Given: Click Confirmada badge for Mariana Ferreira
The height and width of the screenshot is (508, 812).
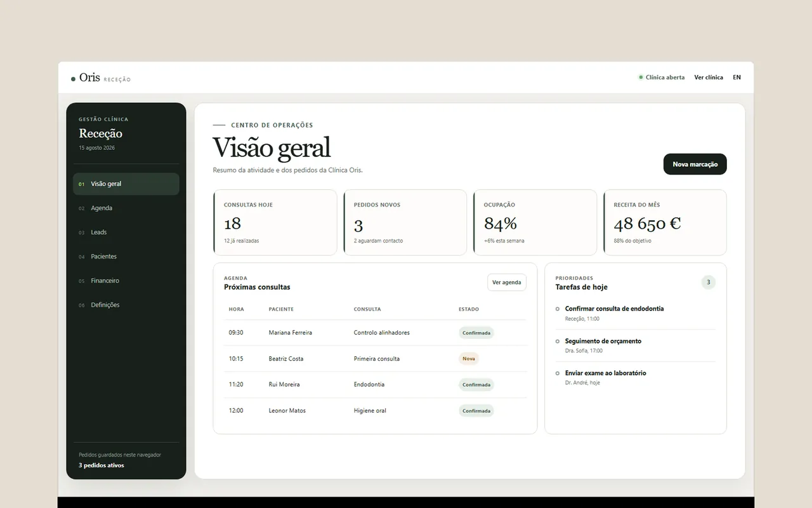Looking at the screenshot, I should pyautogui.click(x=476, y=333).
